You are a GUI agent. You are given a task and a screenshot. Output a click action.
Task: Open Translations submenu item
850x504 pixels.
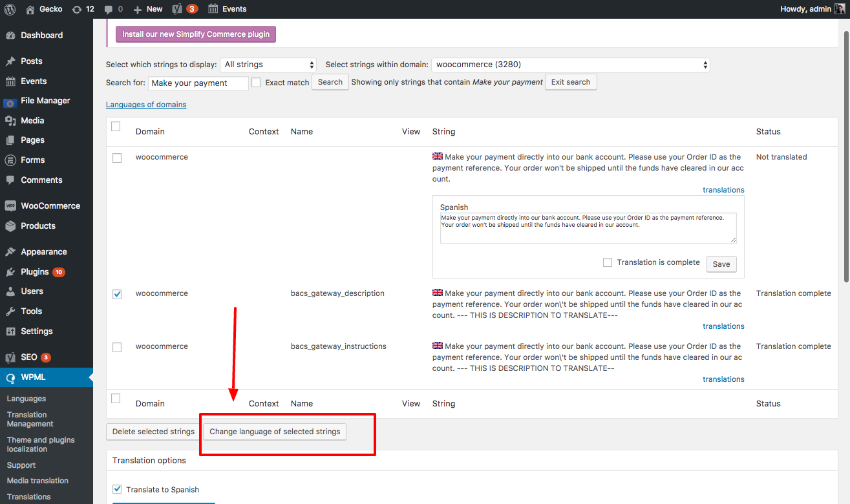[x=29, y=497]
